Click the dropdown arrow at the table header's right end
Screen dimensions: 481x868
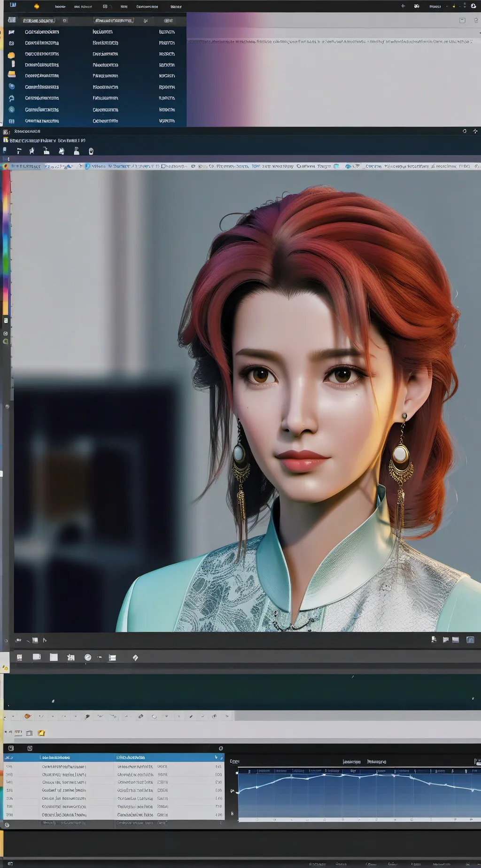[217, 757]
